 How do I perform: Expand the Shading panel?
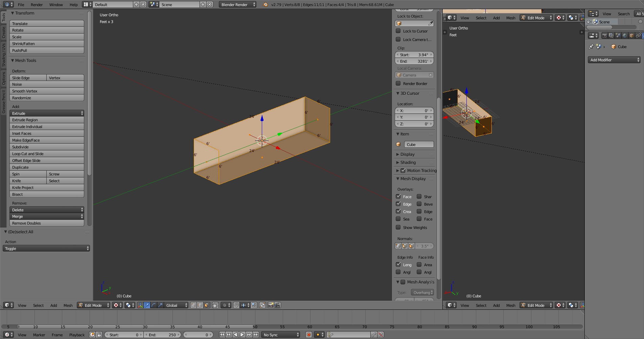click(398, 163)
